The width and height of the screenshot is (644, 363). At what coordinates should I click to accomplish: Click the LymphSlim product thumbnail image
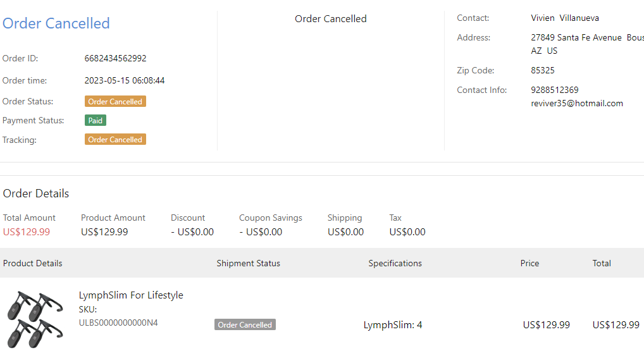coord(35,319)
